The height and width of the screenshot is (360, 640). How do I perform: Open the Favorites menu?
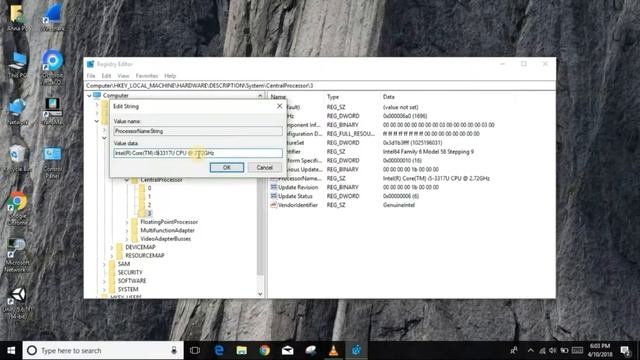[147, 76]
